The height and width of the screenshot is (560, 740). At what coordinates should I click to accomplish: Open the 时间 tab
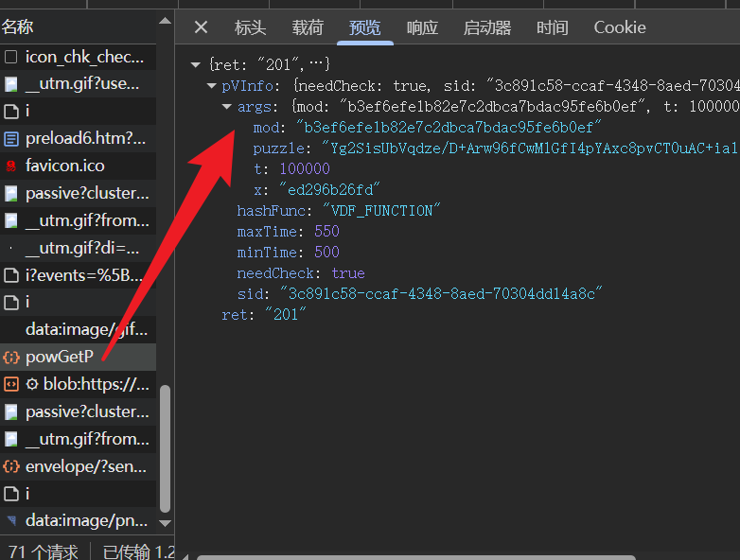pos(553,27)
